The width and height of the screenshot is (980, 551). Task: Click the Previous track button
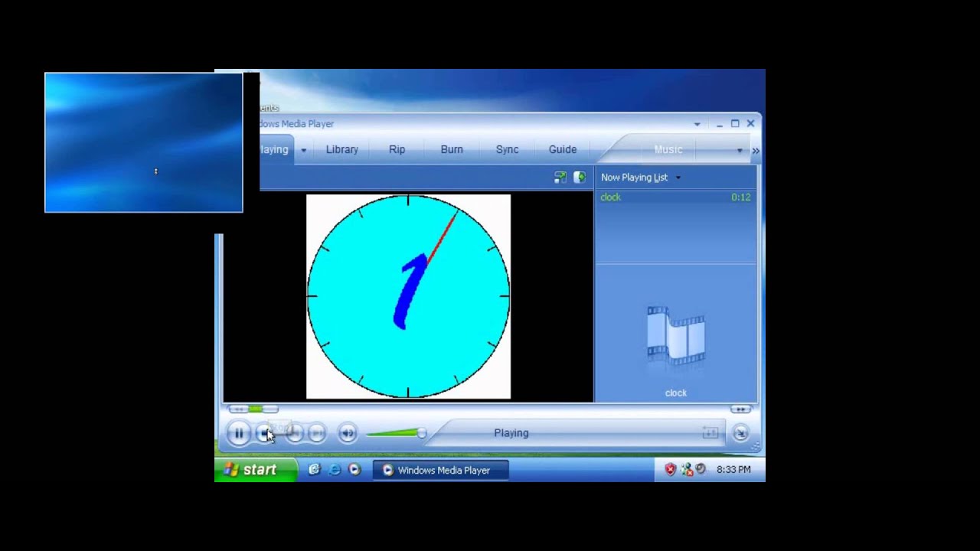295,433
